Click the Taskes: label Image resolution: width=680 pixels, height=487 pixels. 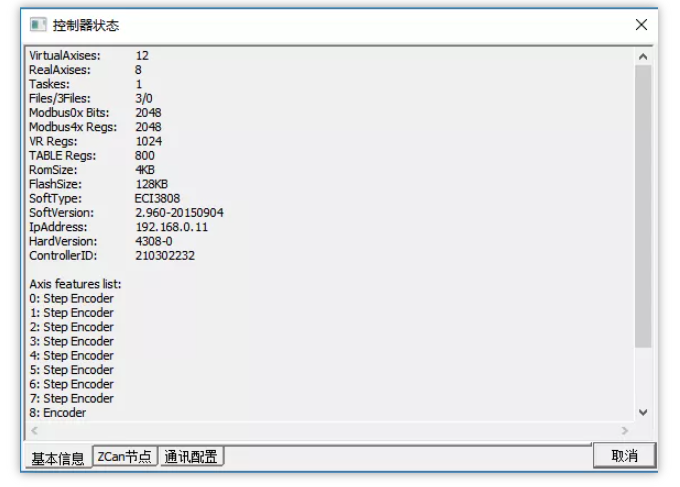point(49,84)
